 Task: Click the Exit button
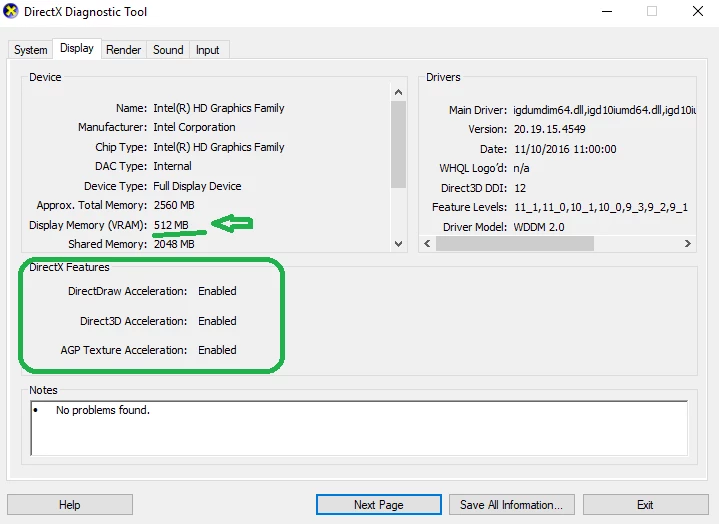(645, 505)
